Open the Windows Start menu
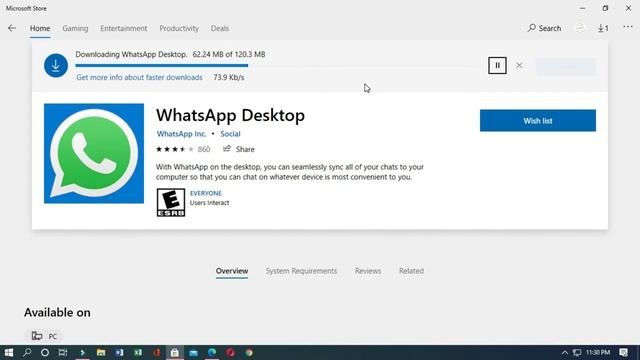Viewport: 640px width, 360px height. [x=9, y=353]
